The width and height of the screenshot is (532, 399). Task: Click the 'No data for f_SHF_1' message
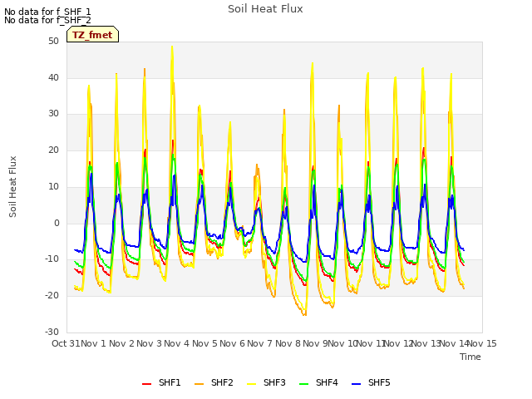47,12
